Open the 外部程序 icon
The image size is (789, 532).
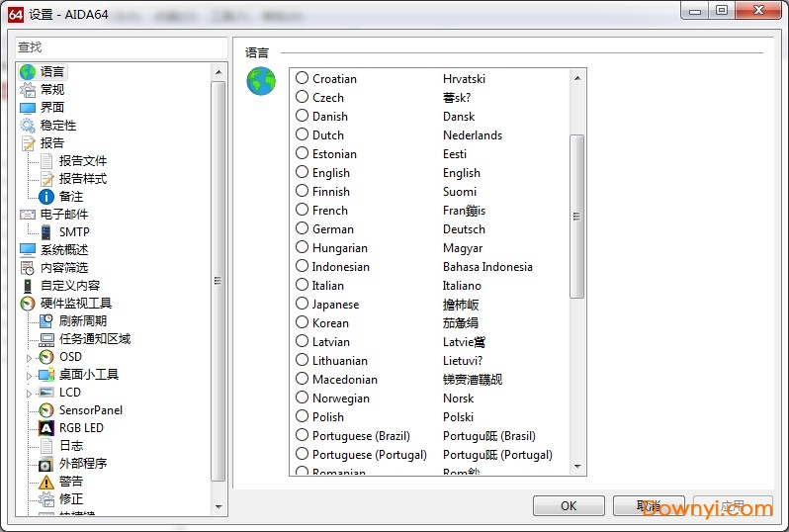45,464
